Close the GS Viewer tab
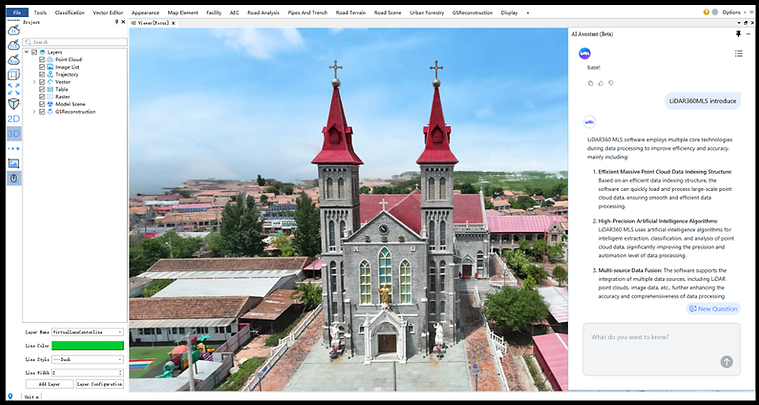Screen dimensions: 759x405 click(x=173, y=23)
